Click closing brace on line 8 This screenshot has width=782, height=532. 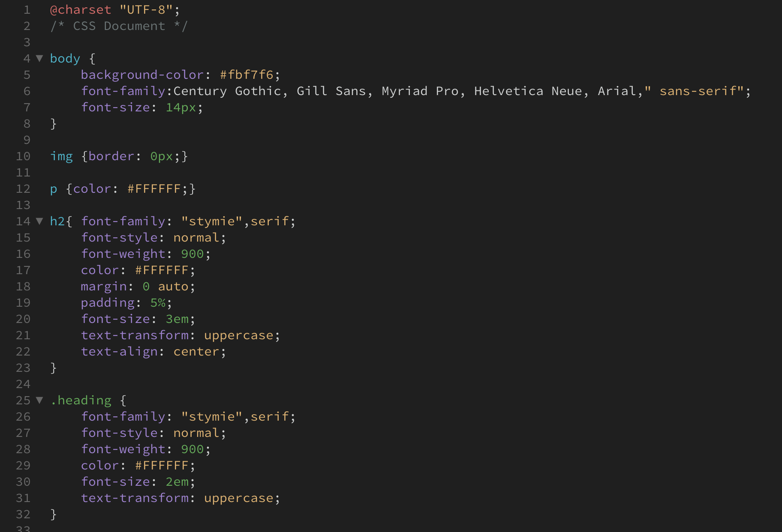54,123
